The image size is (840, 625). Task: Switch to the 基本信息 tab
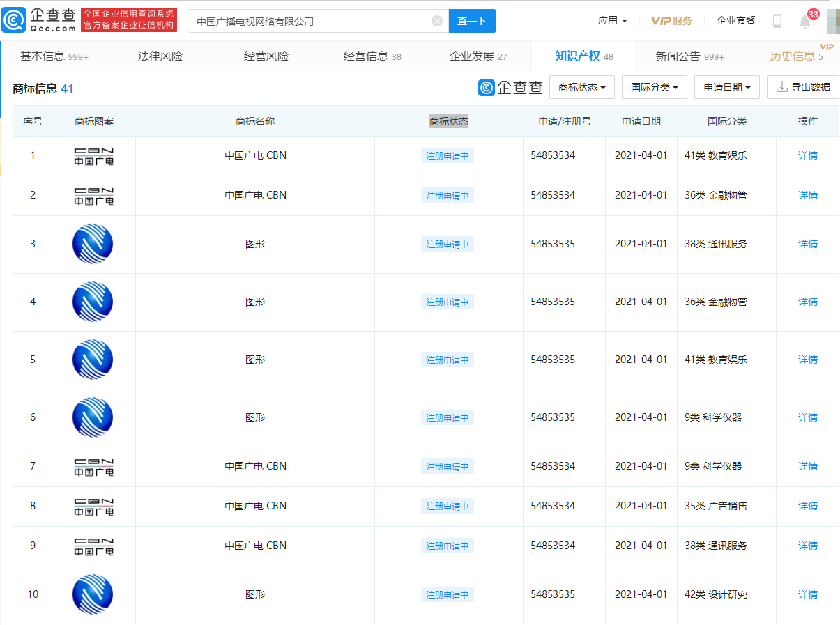tap(54, 56)
